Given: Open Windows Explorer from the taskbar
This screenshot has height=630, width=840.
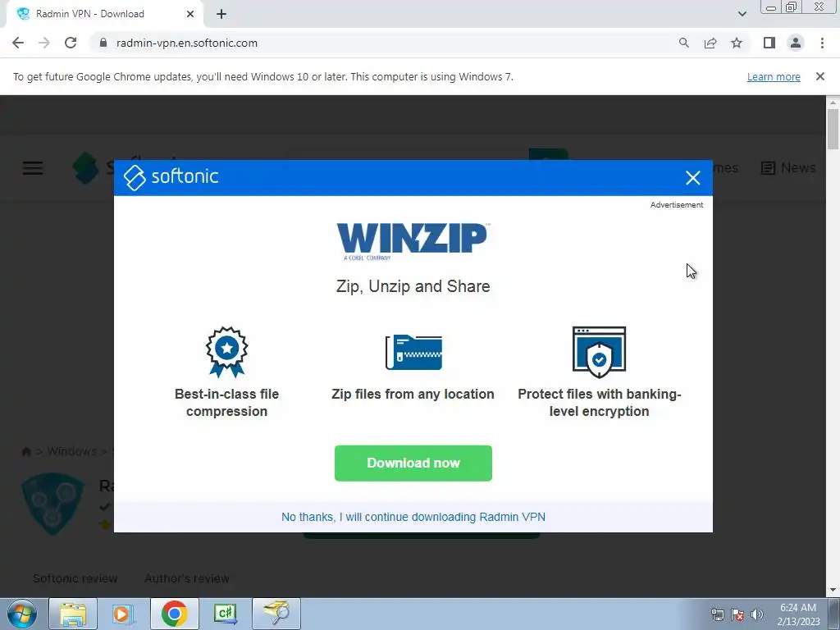Looking at the screenshot, I should [73, 614].
